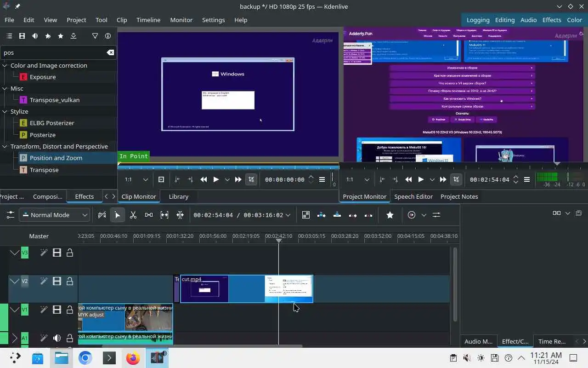588x368 pixels.
Task: Open the Clip menu
Action: 122,20
